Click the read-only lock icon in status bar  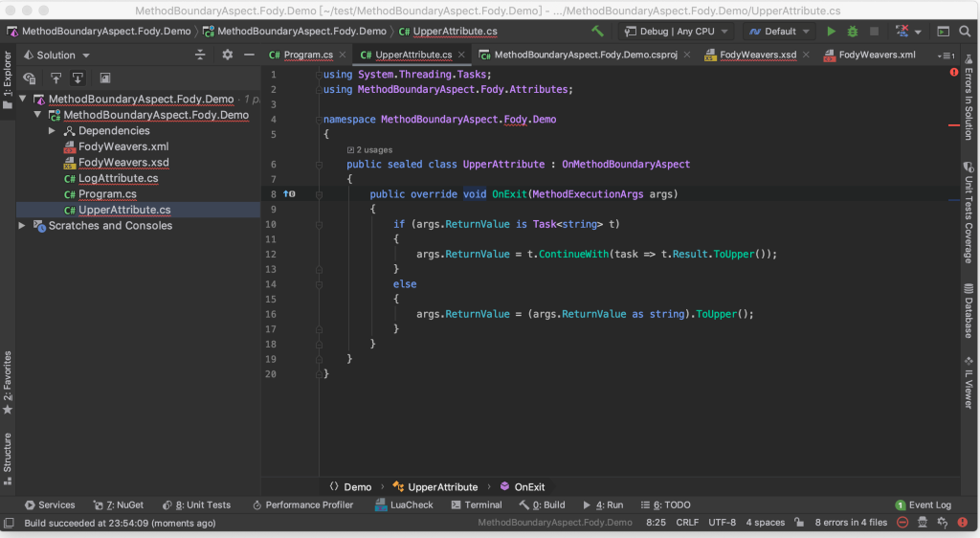point(799,523)
